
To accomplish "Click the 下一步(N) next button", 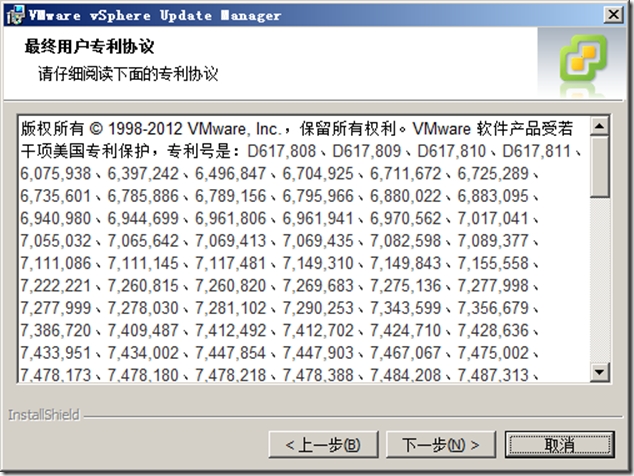I will pyautogui.click(x=441, y=444).
